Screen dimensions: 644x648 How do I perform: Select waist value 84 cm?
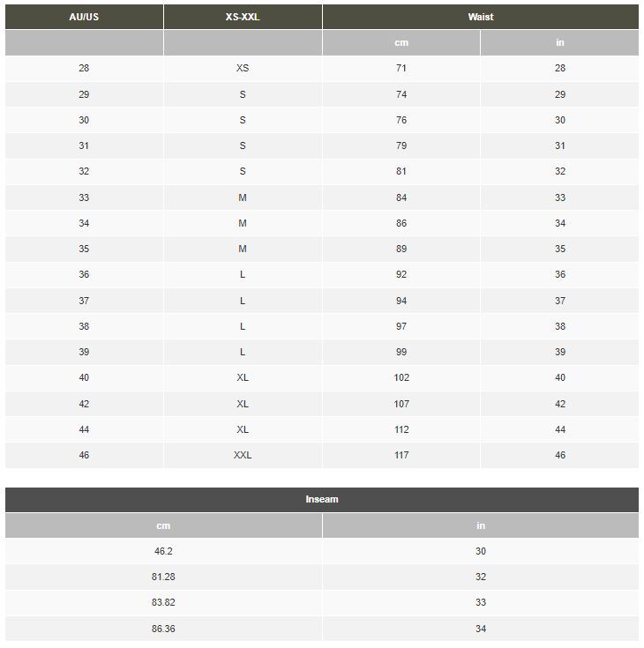[401, 197]
